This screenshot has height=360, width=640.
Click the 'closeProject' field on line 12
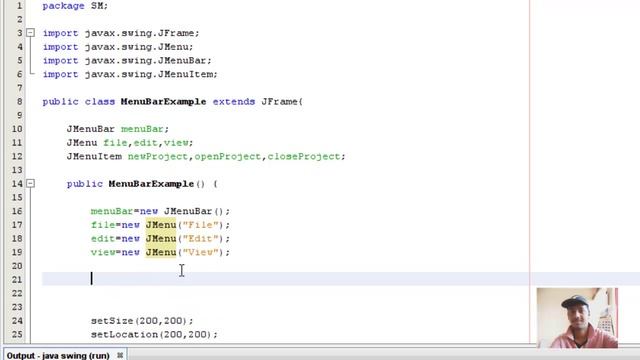(304, 156)
